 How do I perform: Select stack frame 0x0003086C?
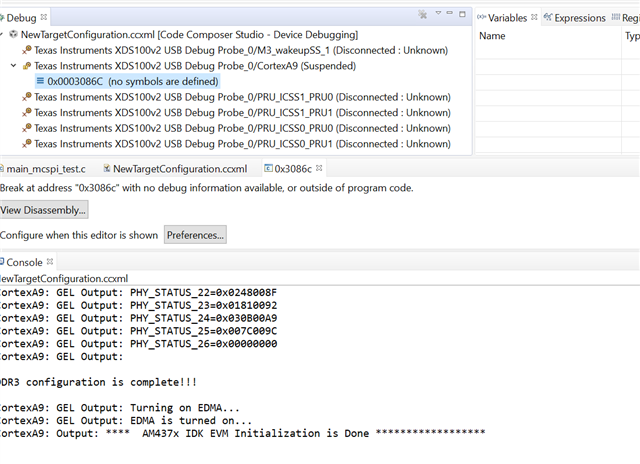(x=133, y=81)
